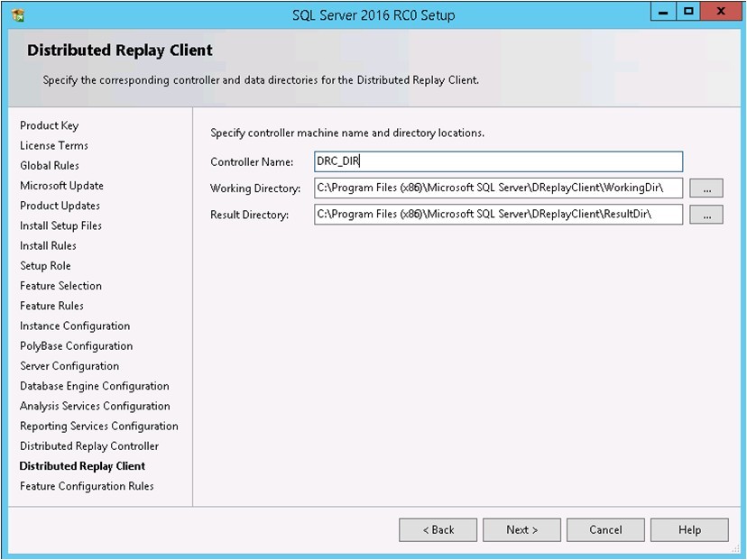Click the Result Directory label

(x=250, y=215)
